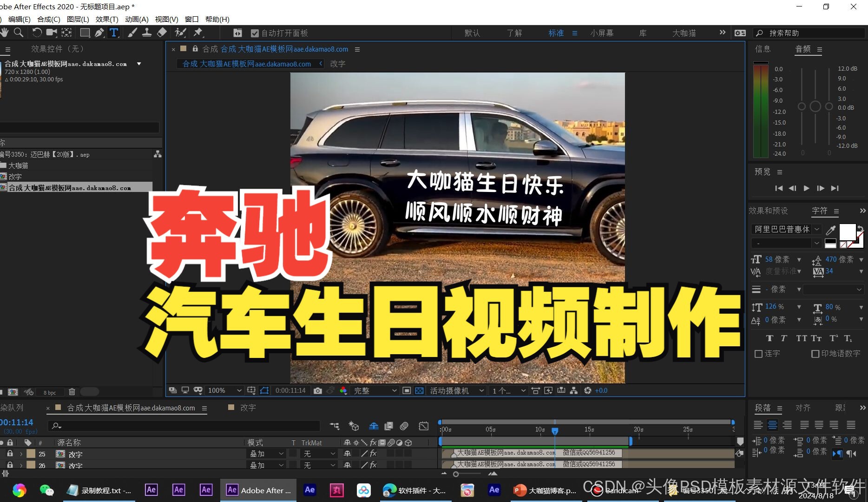Image resolution: width=868 pixels, height=502 pixels.
Task: Toggle mask and shape path visibility
Action: [264, 390]
